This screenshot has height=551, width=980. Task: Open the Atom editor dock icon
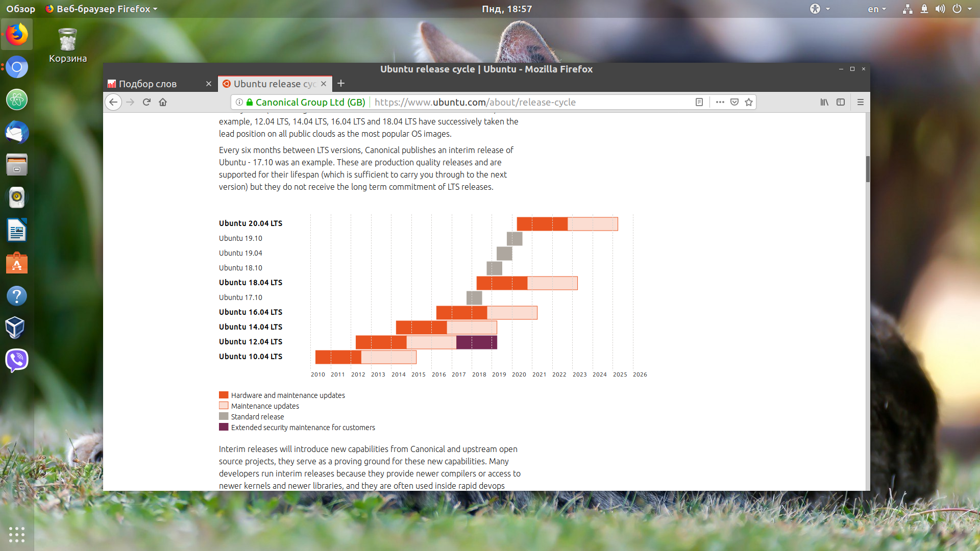point(17,99)
